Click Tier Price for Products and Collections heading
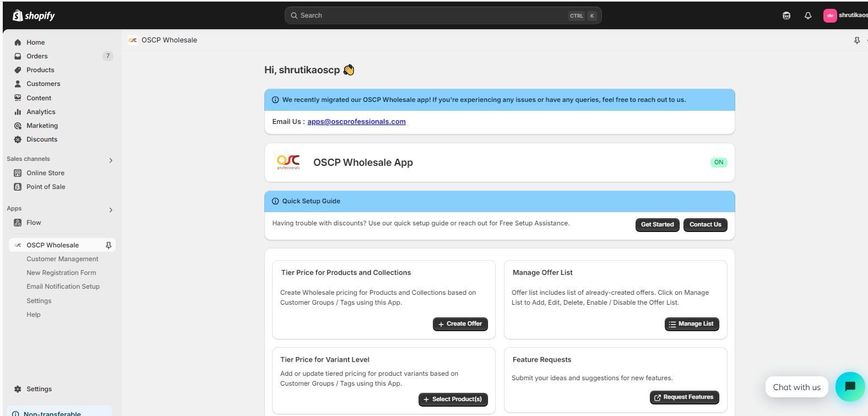 click(x=346, y=273)
